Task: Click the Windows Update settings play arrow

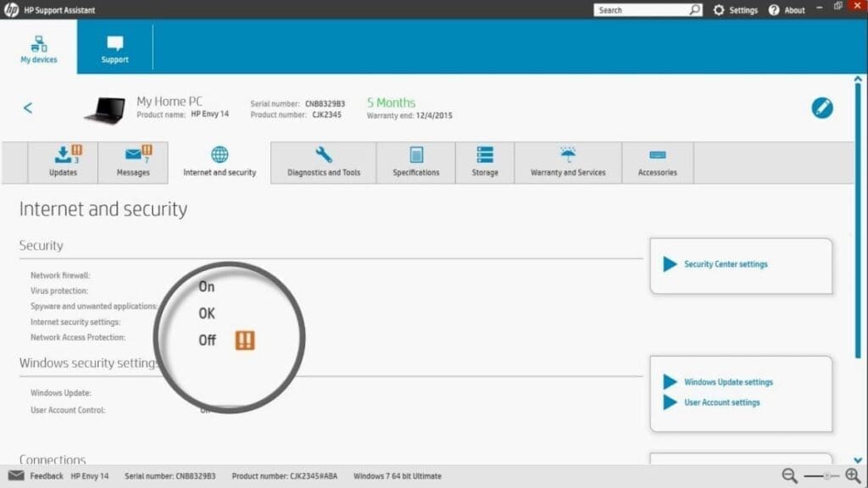Action: (670, 382)
